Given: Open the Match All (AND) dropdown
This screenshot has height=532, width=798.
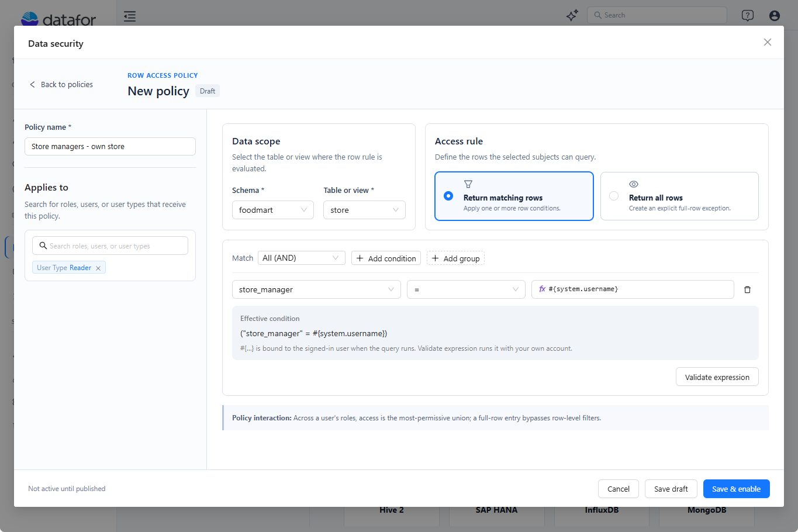Looking at the screenshot, I should click(302, 258).
